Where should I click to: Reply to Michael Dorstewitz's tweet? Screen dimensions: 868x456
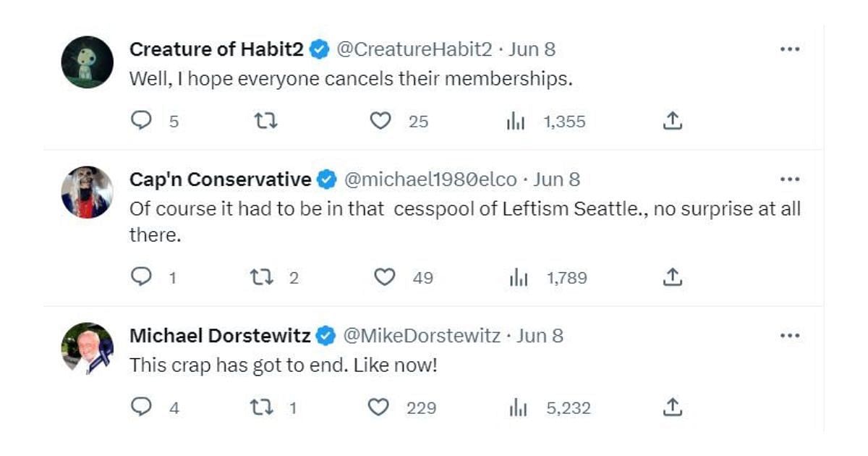(141, 407)
